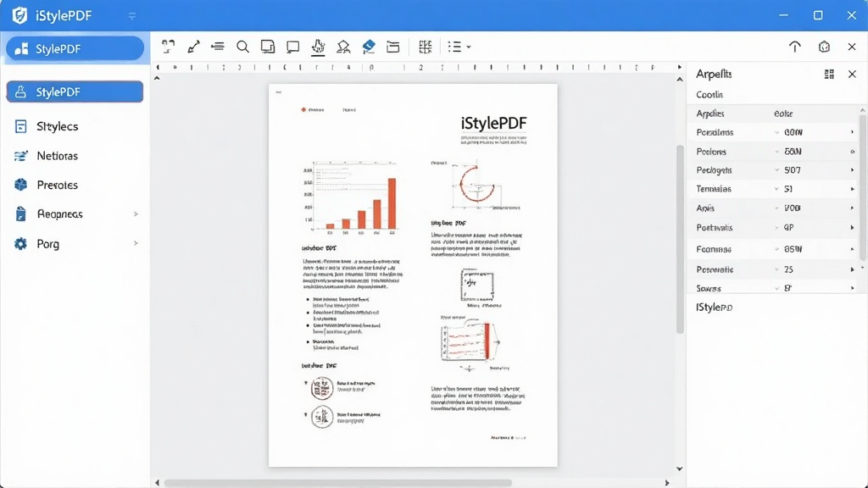Click the top StylePDF button under the logo

(x=75, y=48)
